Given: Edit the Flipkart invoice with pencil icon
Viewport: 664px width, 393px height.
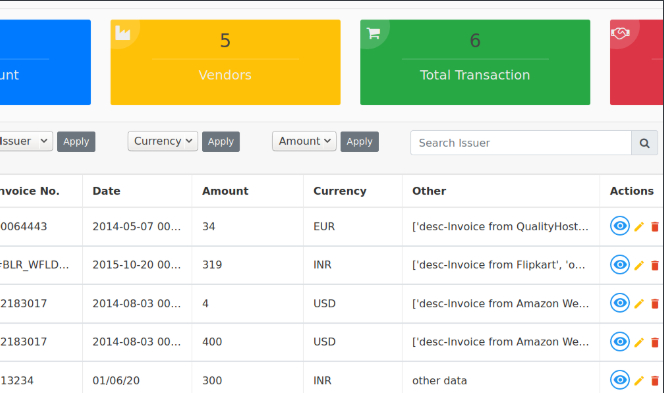Looking at the screenshot, I should pos(639,266).
